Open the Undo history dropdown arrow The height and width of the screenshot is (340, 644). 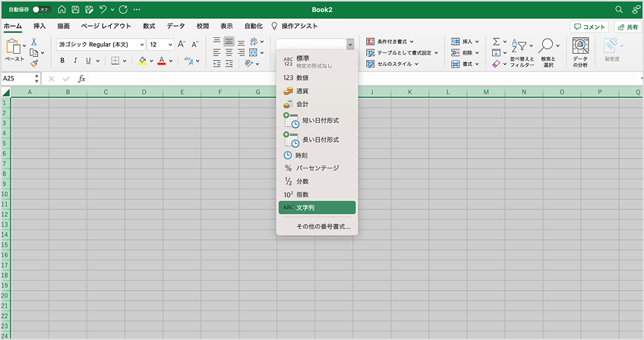click(x=112, y=9)
